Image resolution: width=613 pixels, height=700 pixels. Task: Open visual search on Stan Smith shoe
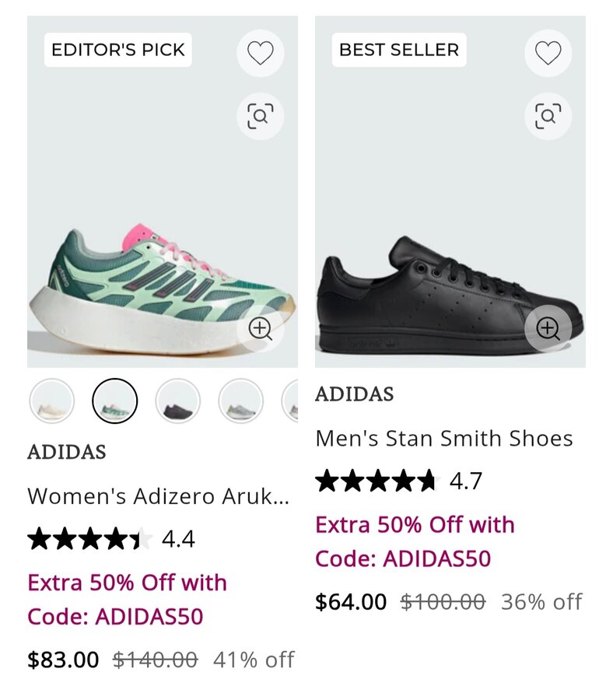pos(548,116)
